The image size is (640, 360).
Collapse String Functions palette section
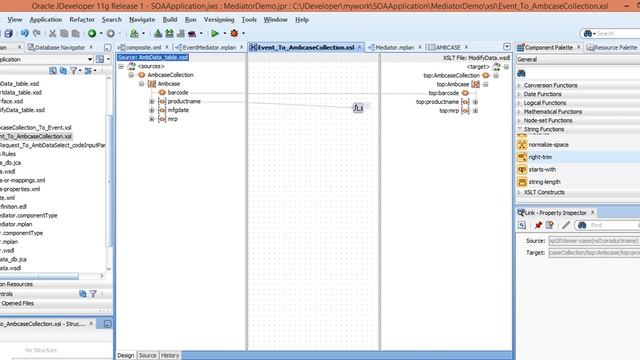coord(520,129)
